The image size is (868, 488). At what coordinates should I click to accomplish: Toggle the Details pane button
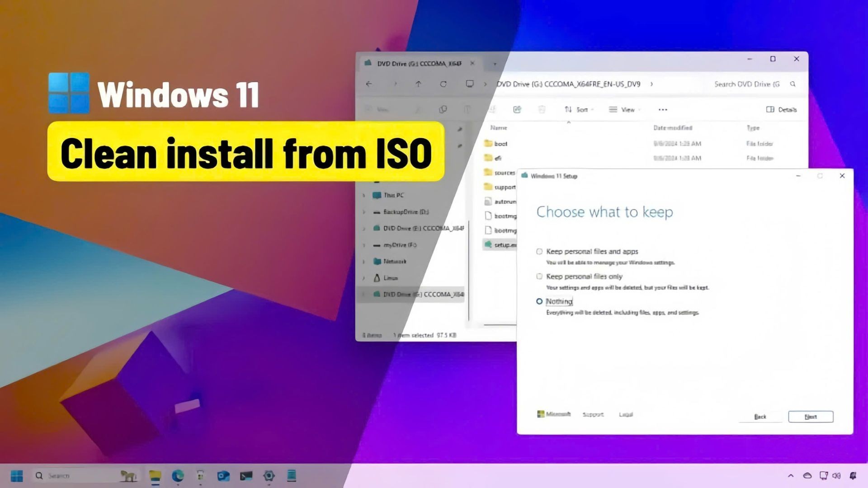pos(781,110)
